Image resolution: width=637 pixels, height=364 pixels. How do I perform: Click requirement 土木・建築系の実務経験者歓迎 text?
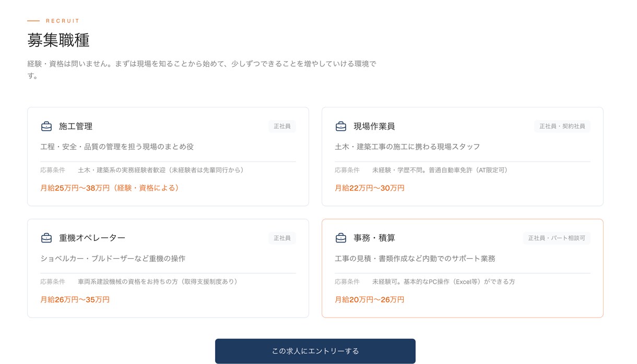162,170
